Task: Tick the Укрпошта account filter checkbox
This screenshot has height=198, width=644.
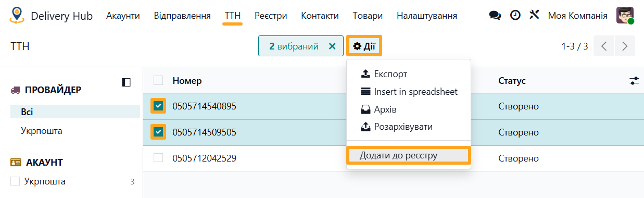Action: point(15,181)
